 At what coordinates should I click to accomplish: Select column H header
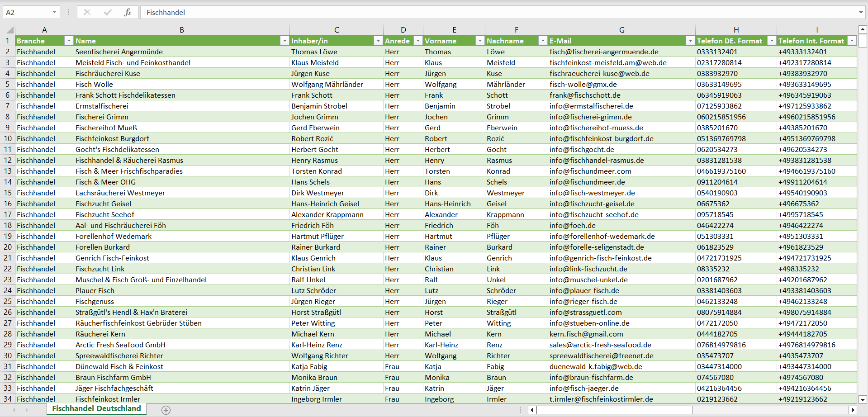pos(736,30)
